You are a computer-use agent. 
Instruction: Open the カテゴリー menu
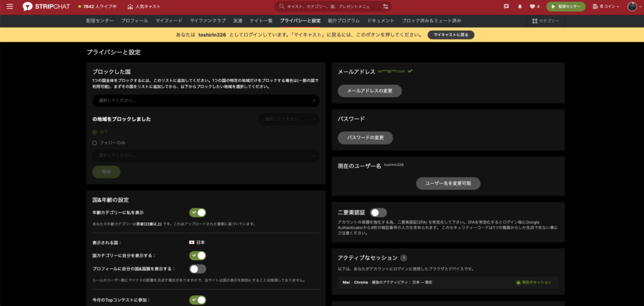click(x=545, y=21)
